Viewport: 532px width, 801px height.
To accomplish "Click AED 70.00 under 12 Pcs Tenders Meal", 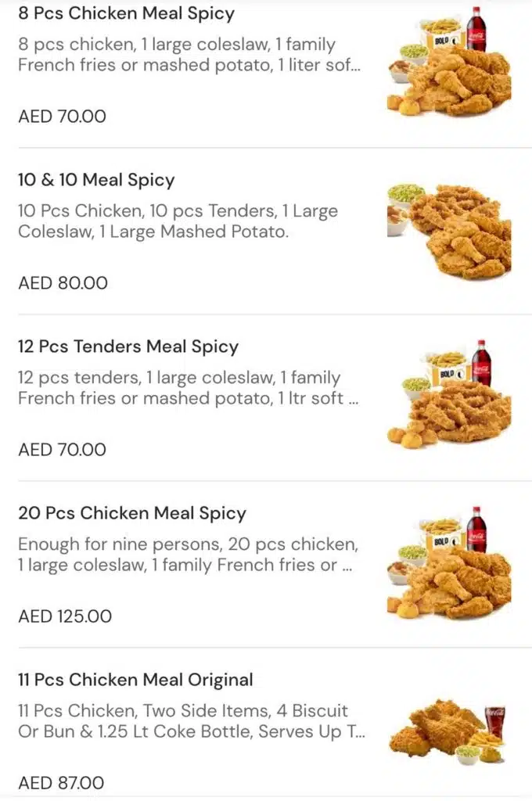I will [x=63, y=450].
